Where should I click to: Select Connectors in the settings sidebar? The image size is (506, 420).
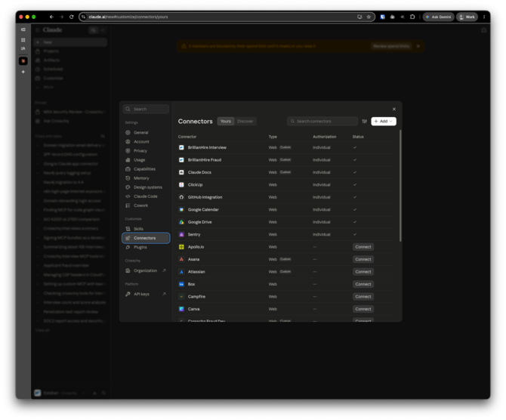(146, 238)
